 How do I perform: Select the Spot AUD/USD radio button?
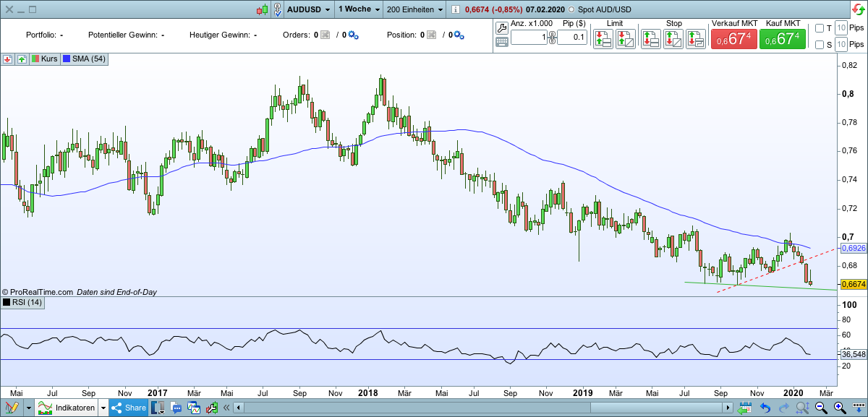[571, 9]
